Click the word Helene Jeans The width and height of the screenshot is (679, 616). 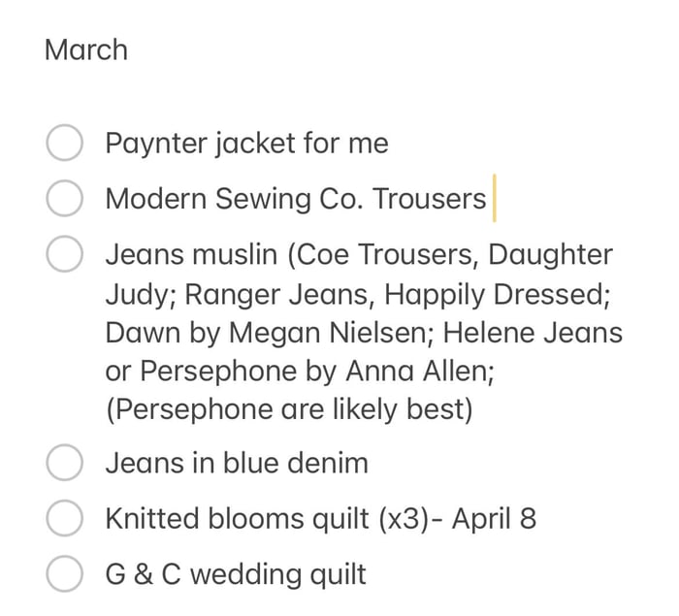(533, 333)
